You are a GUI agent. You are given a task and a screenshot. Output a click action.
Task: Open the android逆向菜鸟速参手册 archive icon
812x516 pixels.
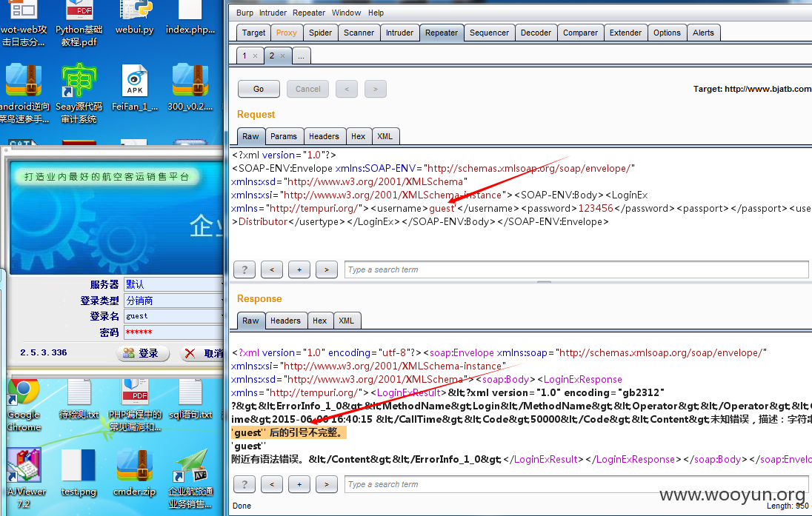24,94
